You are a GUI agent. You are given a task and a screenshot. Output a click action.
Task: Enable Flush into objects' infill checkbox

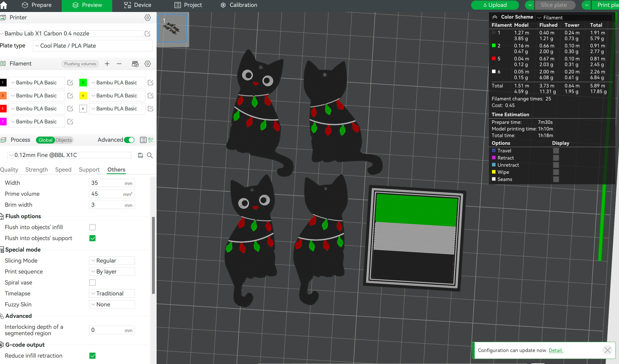click(93, 227)
